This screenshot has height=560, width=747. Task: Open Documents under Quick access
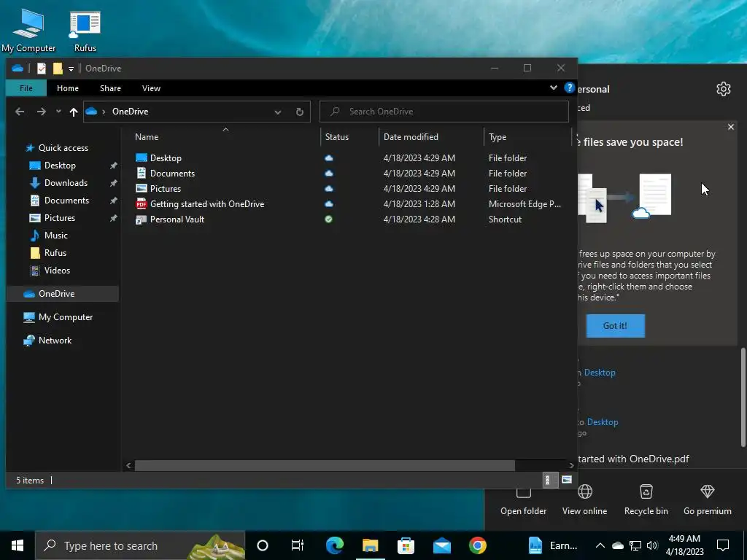tap(66, 201)
